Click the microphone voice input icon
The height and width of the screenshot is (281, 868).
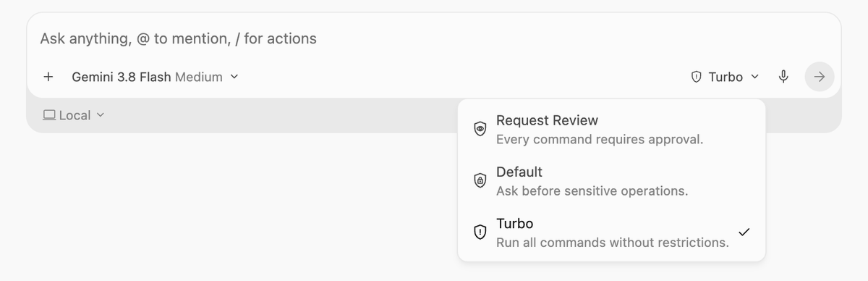[x=783, y=77]
